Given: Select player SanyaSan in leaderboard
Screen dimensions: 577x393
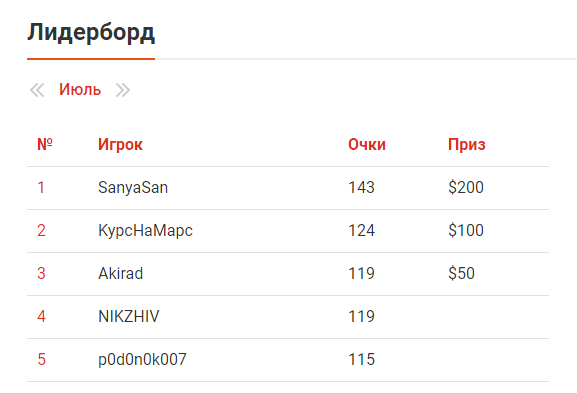Looking at the screenshot, I should pyautogui.click(x=133, y=187).
